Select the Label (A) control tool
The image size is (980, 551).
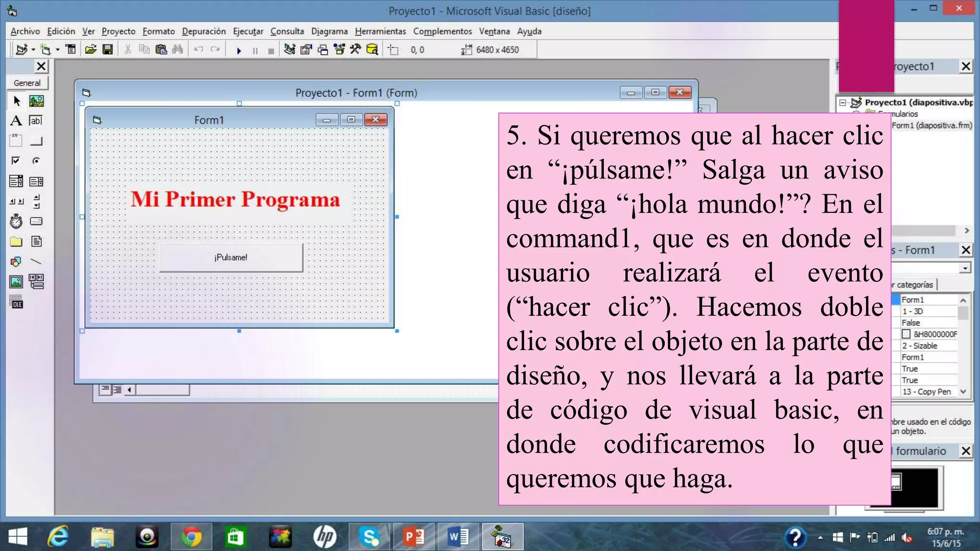click(x=16, y=121)
